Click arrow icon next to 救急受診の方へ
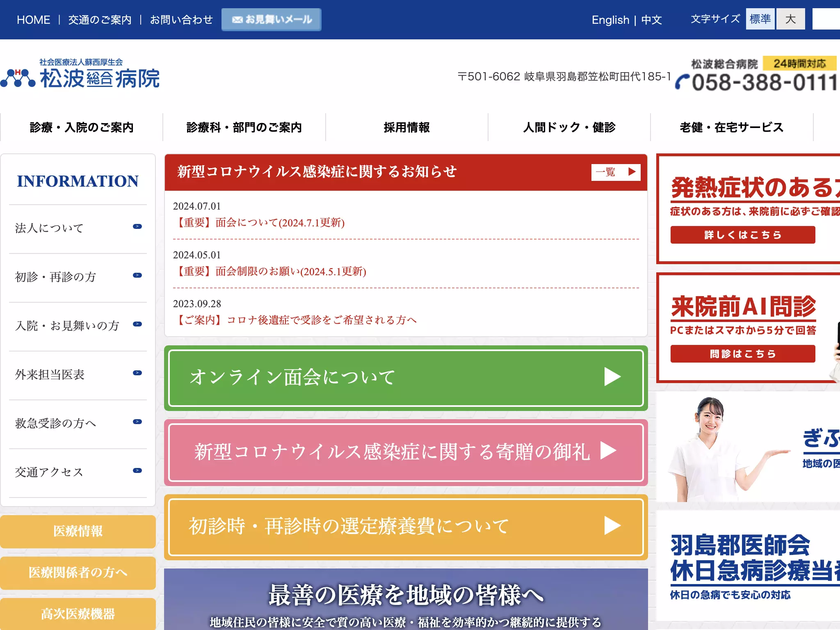The height and width of the screenshot is (630, 840). pyautogui.click(x=137, y=422)
